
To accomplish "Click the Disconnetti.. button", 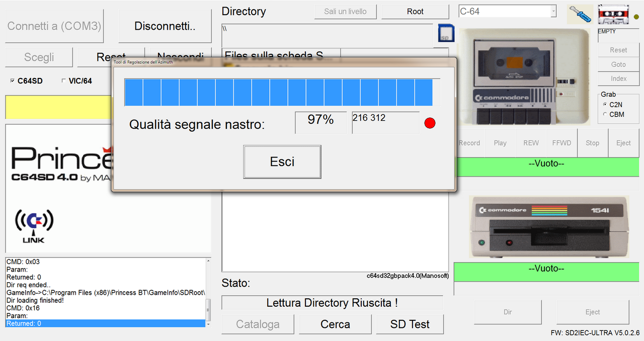I will [x=165, y=26].
